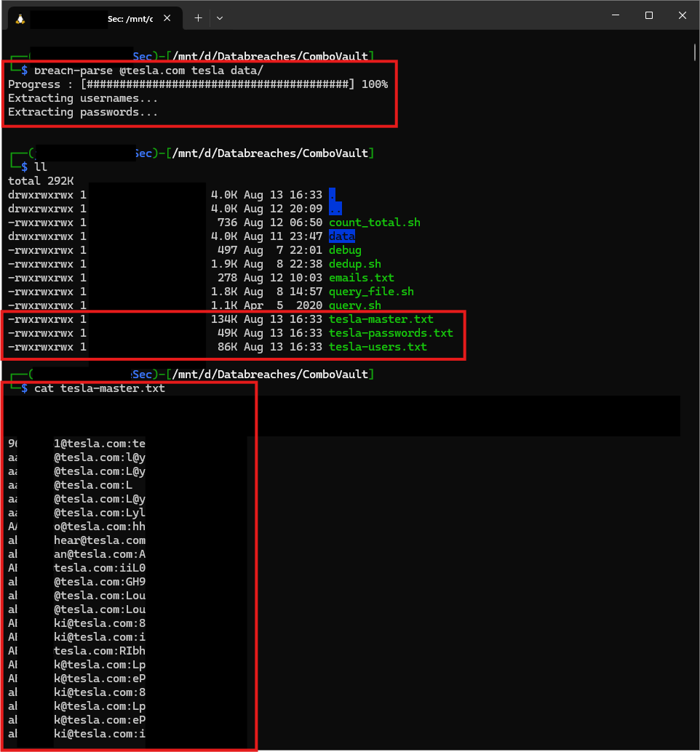The height and width of the screenshot is (752, 700).
Task: Click the count_total.sh file name
Action: pyautogui.click(x=374, y=223)
